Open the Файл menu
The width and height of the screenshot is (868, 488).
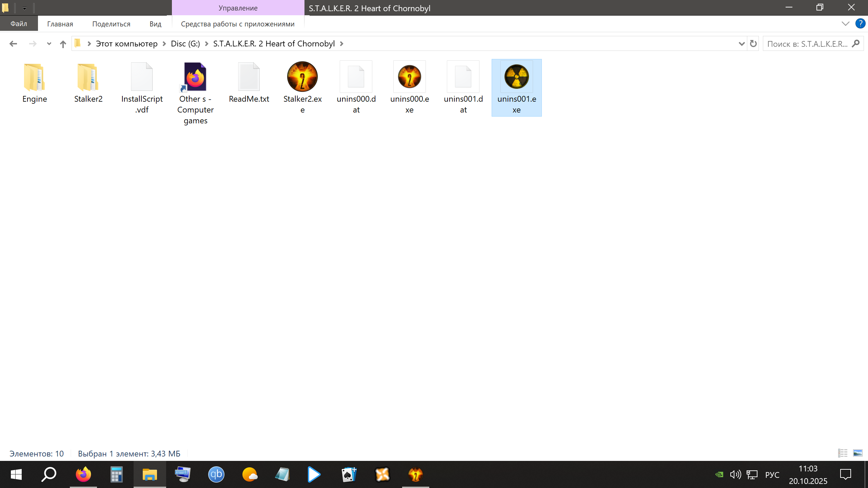[19, 24]
